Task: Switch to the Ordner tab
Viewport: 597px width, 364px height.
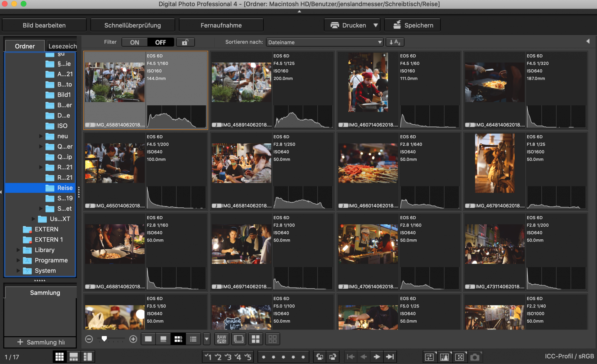Action: tap(25, 46)
